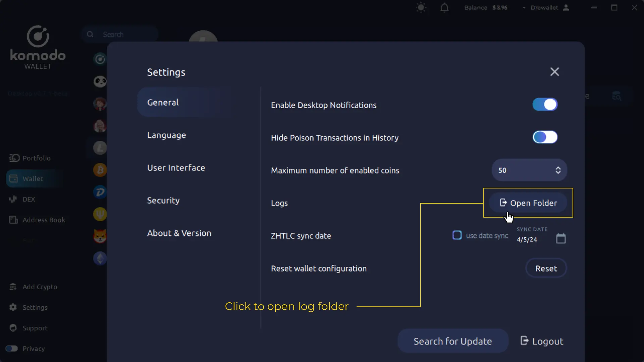Click the notification bell icon
This screenshot has width=644, height=362.
[x=444, y=7]
